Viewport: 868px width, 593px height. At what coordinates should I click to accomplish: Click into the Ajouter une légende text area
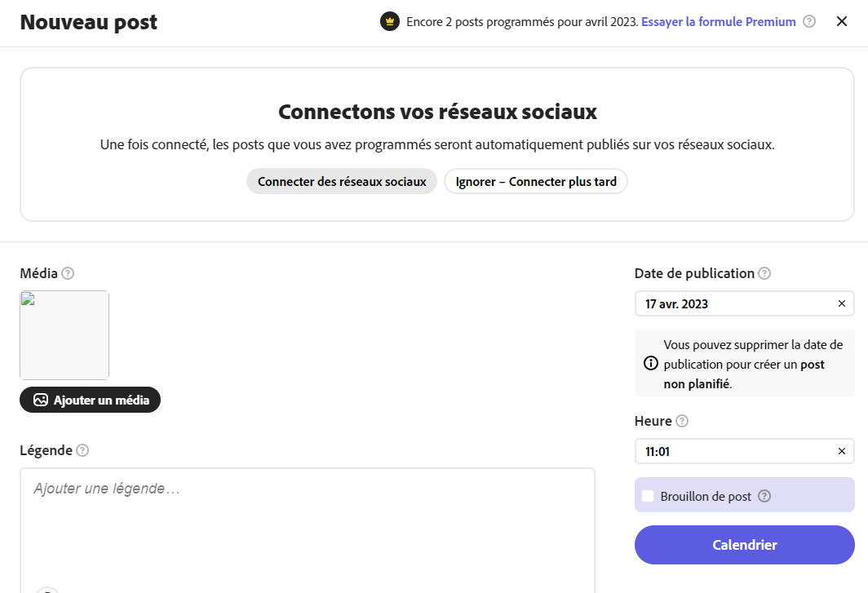tap(307, 522)
